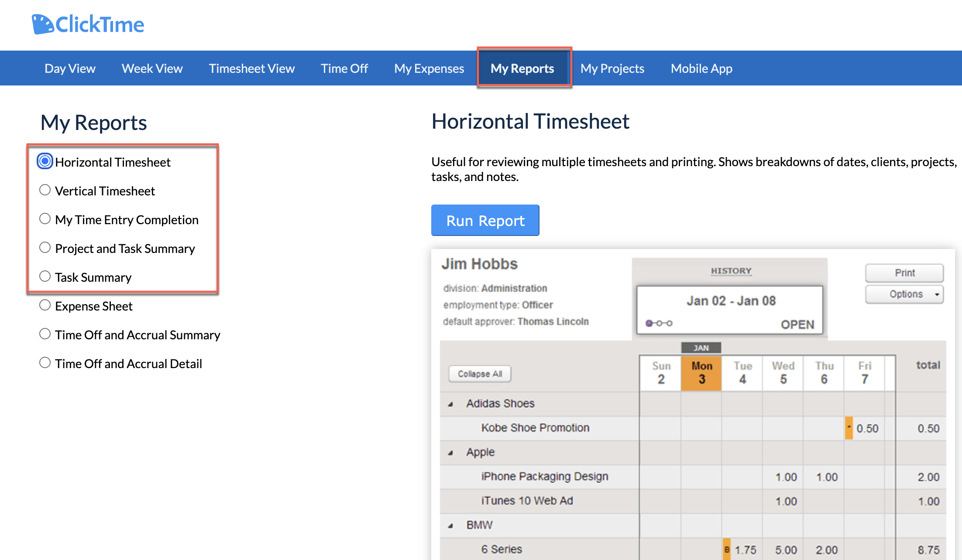Switch to Week View tab
962x560 pixels.
[152, 68]
